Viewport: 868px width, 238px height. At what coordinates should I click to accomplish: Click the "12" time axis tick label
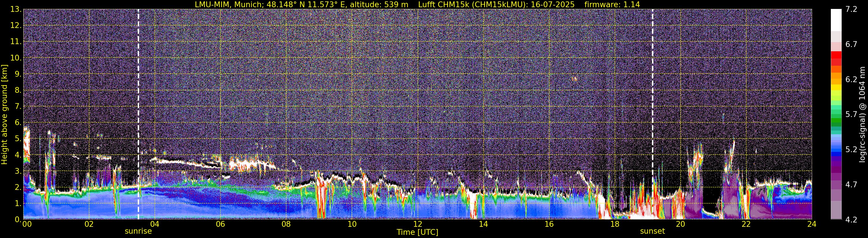pyautogui.click(x=417, y=224)
